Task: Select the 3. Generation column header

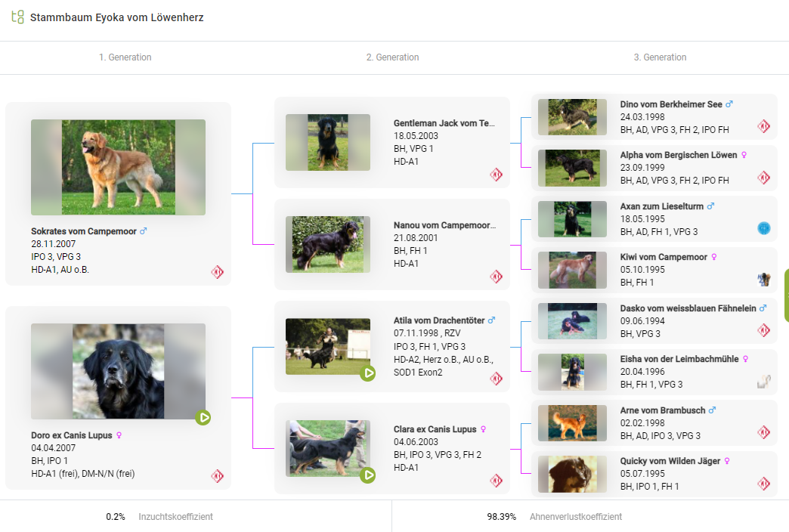Action: point(660,57)
